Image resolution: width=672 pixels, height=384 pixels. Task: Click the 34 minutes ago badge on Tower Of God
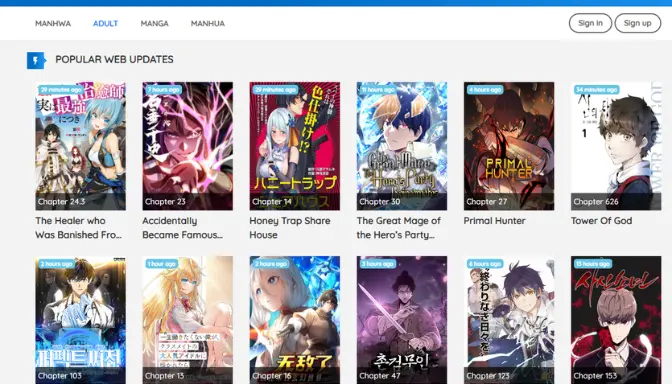point(597,90)
